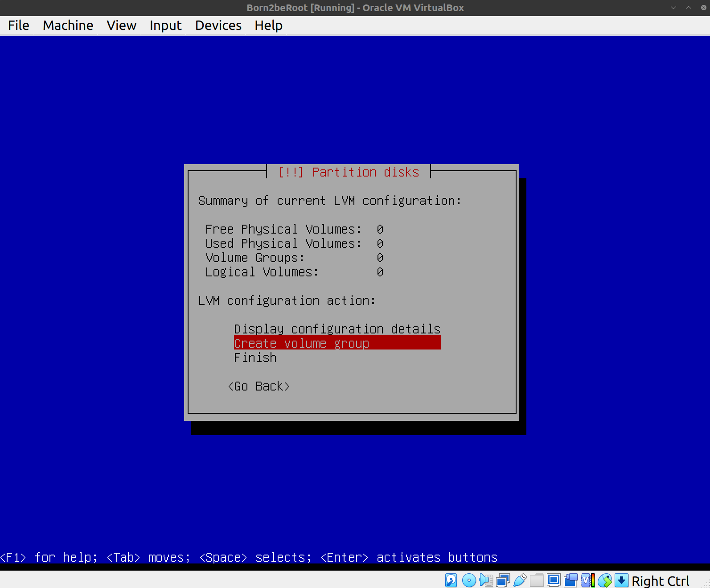This screenshot has width=710, height=588.
Task: Click the Used Physical Volumes line
Action: click(294, 243)
